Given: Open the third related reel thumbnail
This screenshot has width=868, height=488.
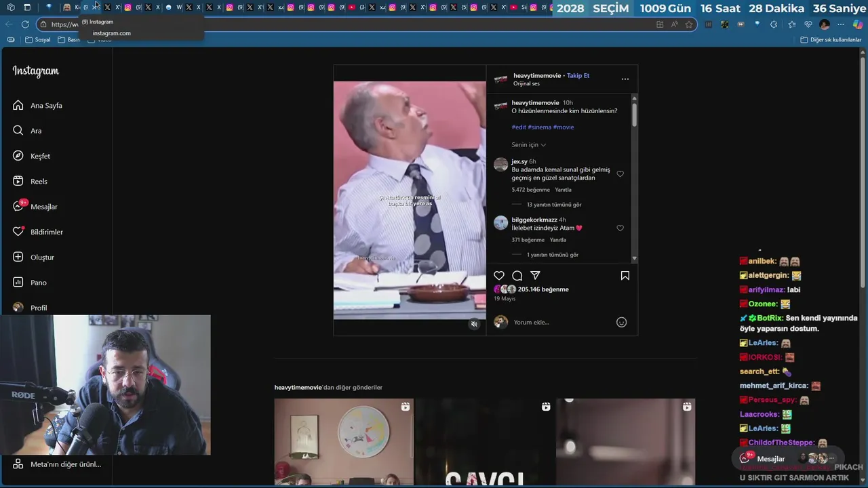Looking at the screenshot, I should coord(625,442).
